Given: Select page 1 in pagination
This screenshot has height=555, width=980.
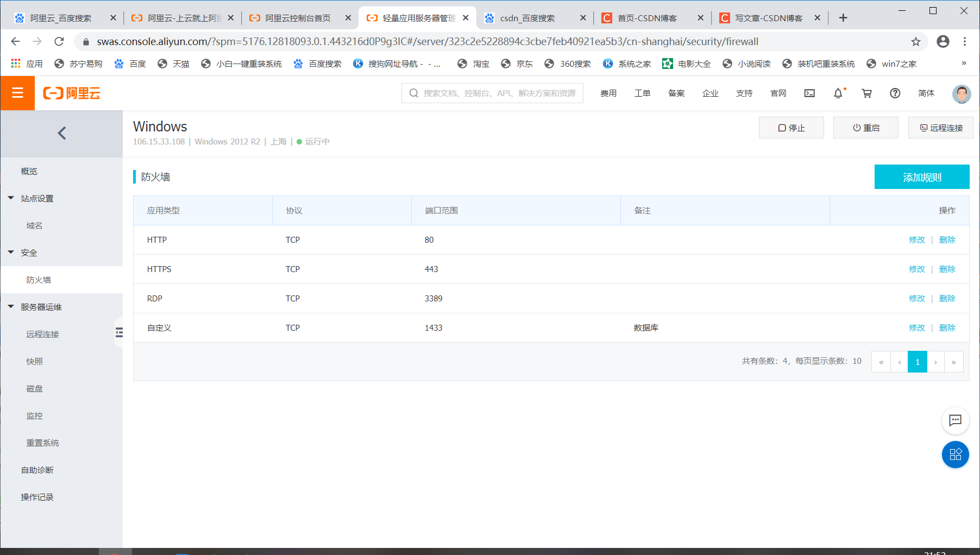Looking at the screenshot, I should tap(917, 361).
